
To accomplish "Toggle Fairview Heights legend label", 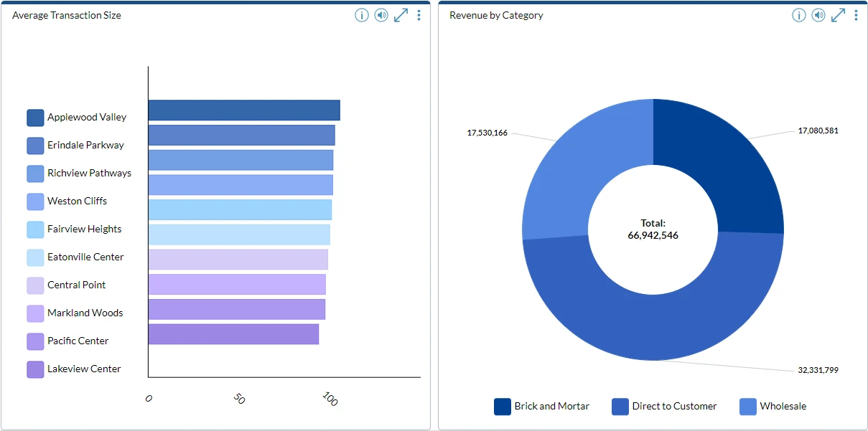I will (x=85, y=229).
